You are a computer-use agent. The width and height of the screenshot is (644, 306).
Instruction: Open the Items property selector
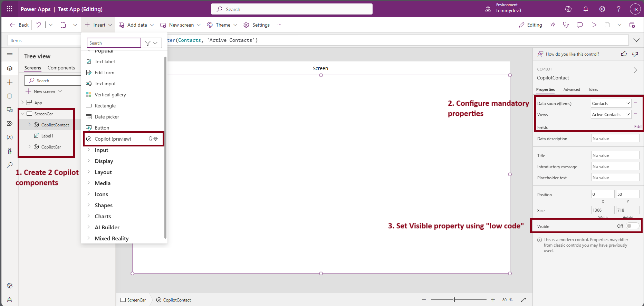[44, 40]
